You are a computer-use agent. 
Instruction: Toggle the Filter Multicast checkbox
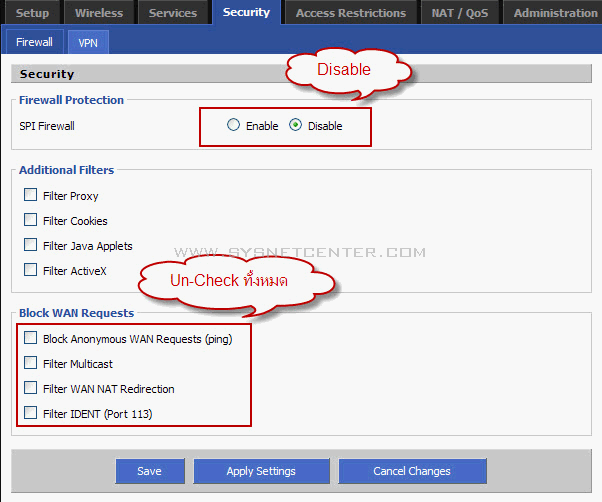pos(30,363)
